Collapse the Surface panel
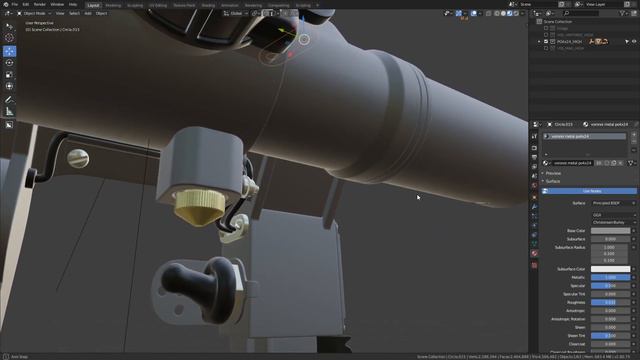 pyautogui.click(x=553, y=181)
